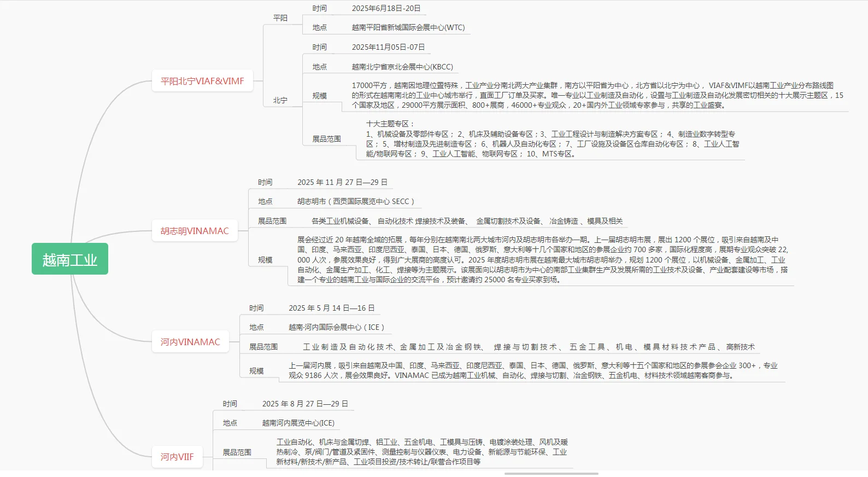Click the 时间 label under 胡志明VINAMAC
868x477 pixels.
[x=265, y=182]
